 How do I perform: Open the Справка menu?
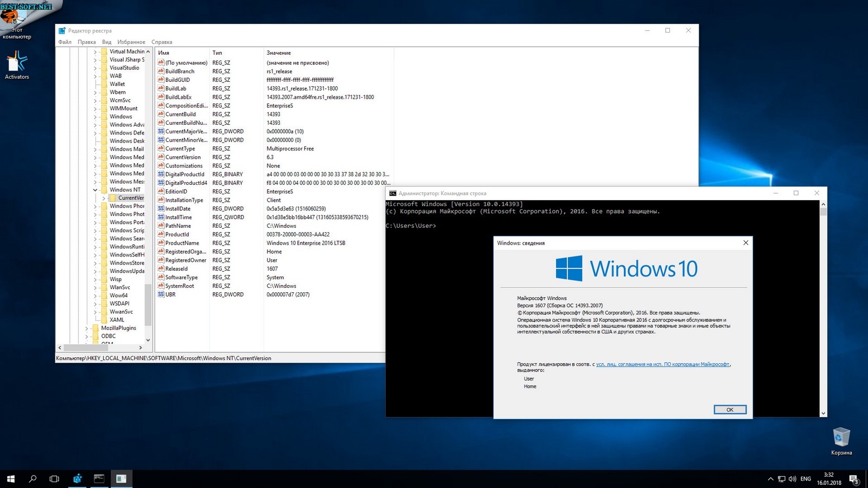coord(162,42)
